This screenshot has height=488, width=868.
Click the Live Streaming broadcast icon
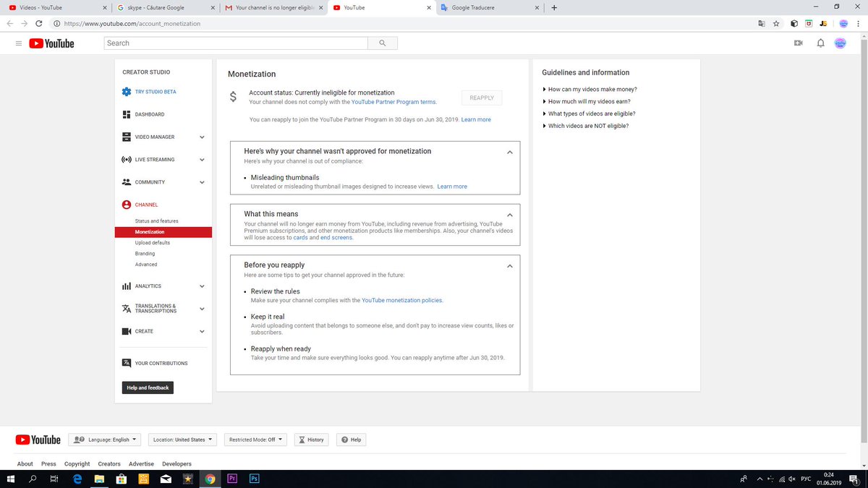click(127, 159)
